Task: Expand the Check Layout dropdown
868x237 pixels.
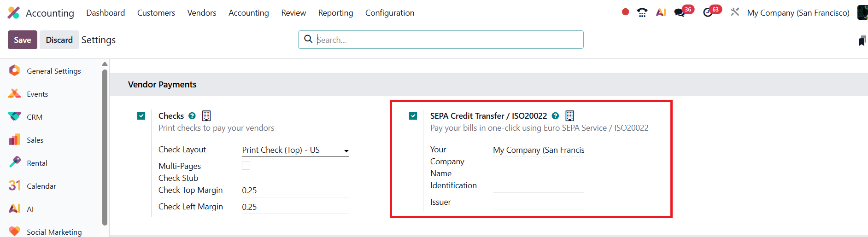Action: click(x=295, y=150)
